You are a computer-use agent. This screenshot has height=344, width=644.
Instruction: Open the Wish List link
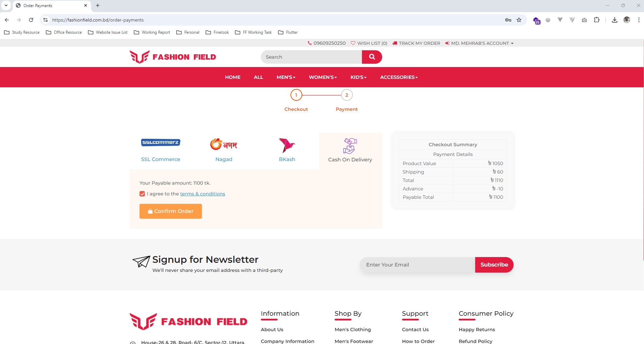click(x=369, y=43)
